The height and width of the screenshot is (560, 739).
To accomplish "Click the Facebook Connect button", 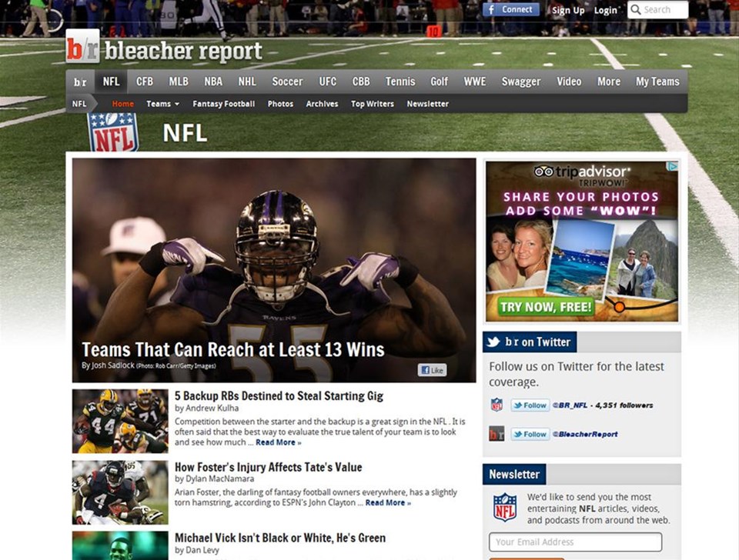I will click(511, 9).
